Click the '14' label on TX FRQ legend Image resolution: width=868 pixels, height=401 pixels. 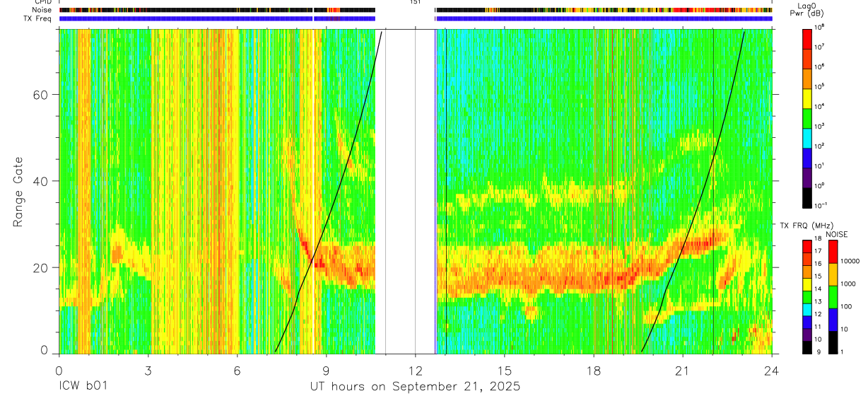(819, 290)
